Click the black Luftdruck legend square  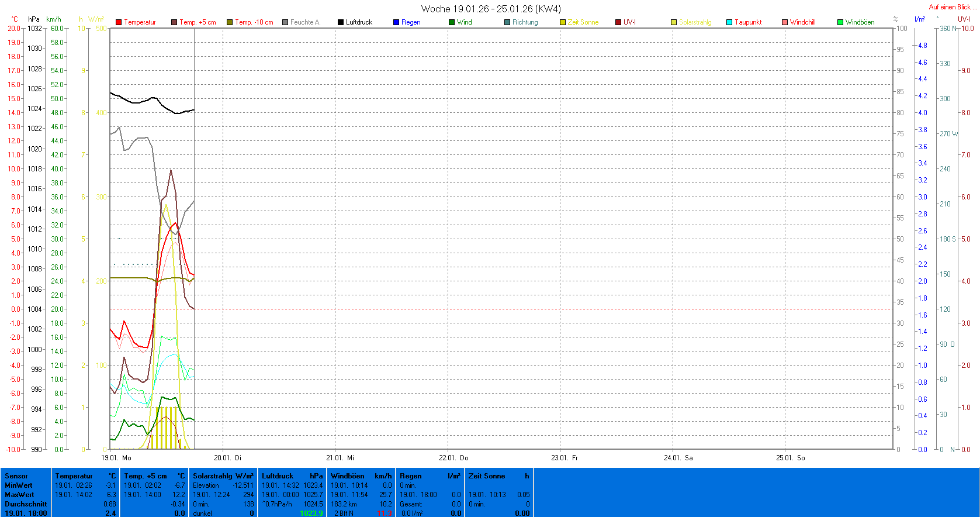pos(341,22)
